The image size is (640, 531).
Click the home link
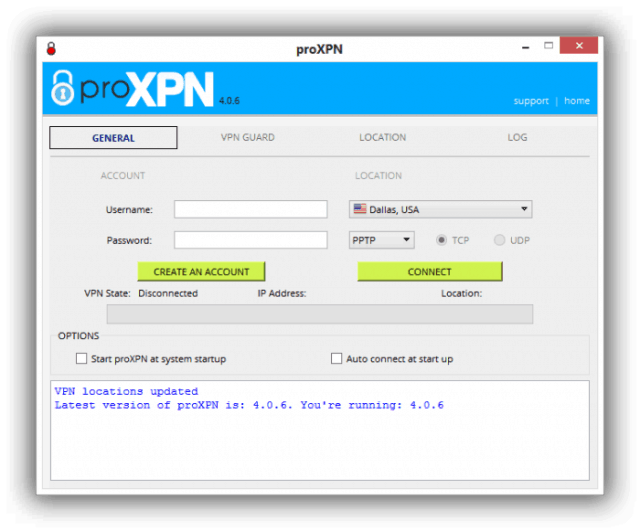point(577,101)
